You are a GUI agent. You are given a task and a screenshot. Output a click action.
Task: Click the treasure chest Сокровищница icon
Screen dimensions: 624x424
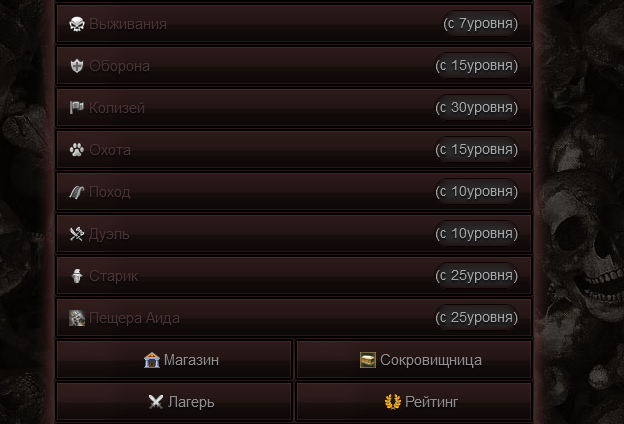click(368, 360)
